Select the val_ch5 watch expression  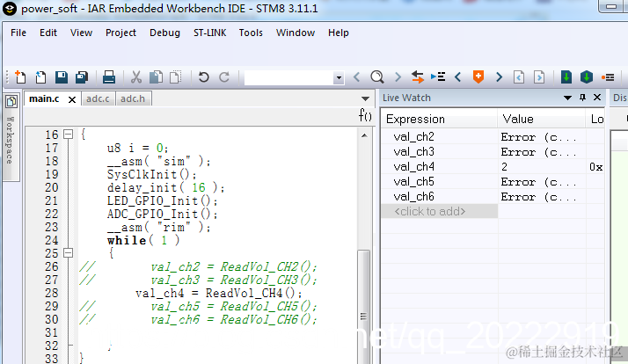tap(413, 182)
